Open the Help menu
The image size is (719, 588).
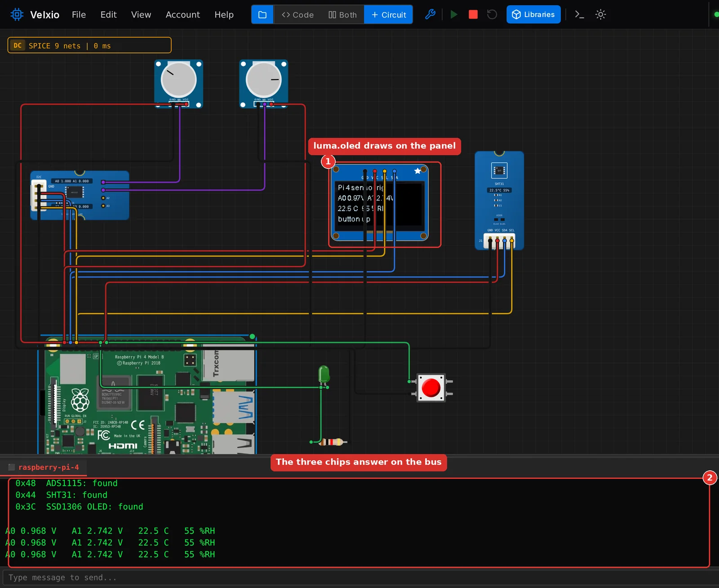pyautogui.click(x=224, y=14)
